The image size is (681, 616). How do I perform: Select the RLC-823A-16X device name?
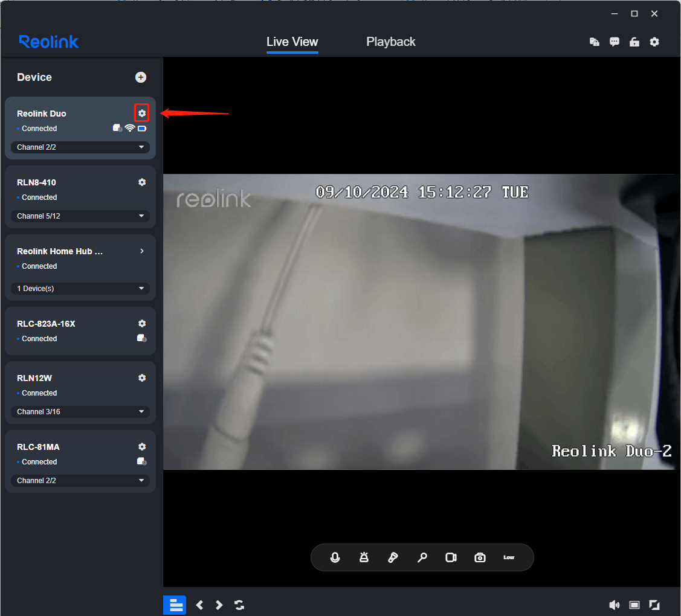pos(46,324)
